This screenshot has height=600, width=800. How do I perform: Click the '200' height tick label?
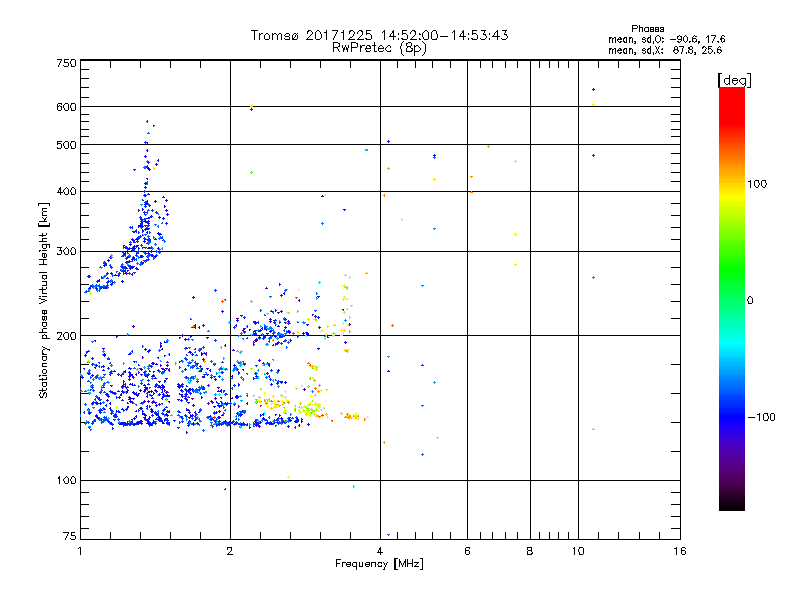click(x=66, y=336)
